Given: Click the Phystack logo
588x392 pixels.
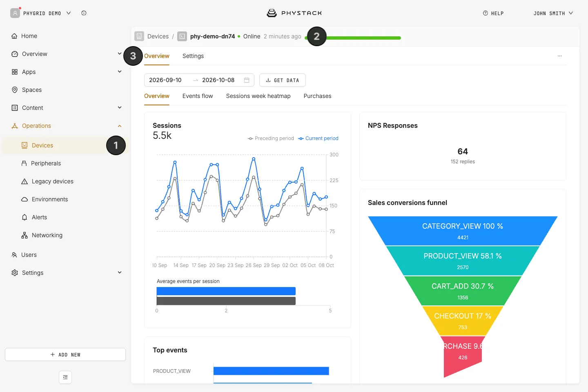Looking at the screenshot, I should [294, 13].
